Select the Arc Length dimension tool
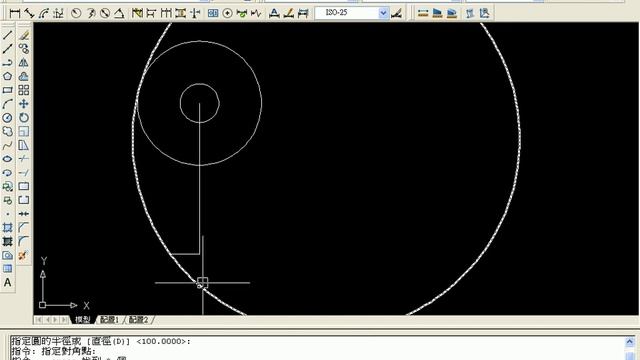640x360 pixels. [x=44, y=13]
